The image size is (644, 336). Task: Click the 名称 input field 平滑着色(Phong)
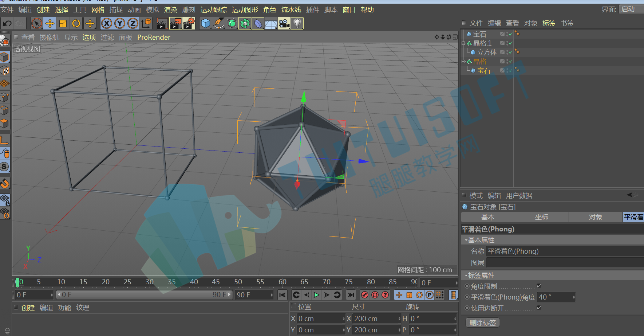coord(565,251)
